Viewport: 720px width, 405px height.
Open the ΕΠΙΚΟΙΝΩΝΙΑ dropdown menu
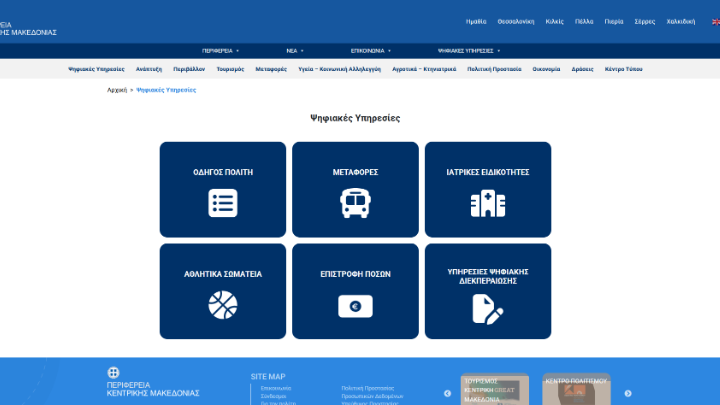[x=370, y=50]
